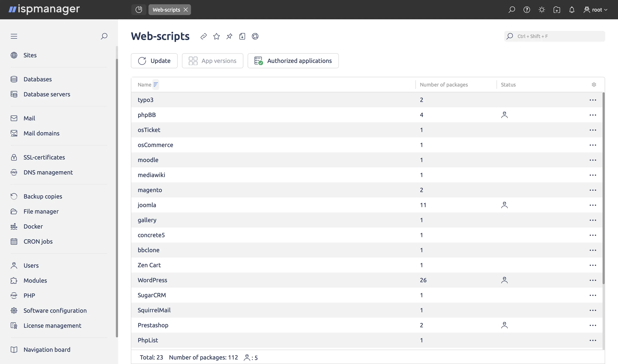Open the Docker panel from the sidebar

[x=33, y=226]
